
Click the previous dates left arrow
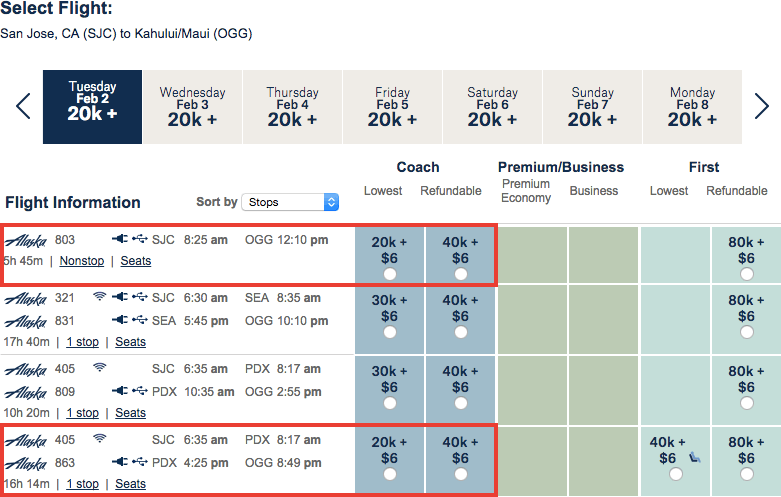23,106
